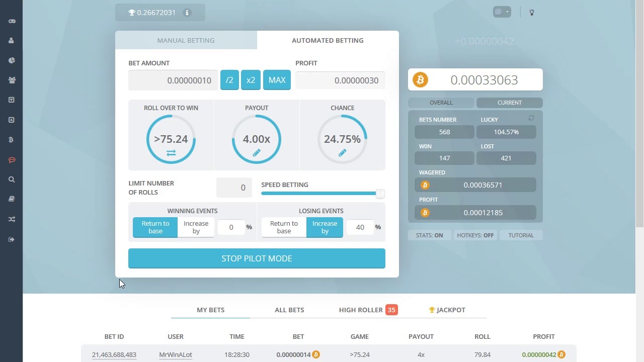Open the dropdown at top right
This screenshot has width=644, height=362.
coord(502,12)
